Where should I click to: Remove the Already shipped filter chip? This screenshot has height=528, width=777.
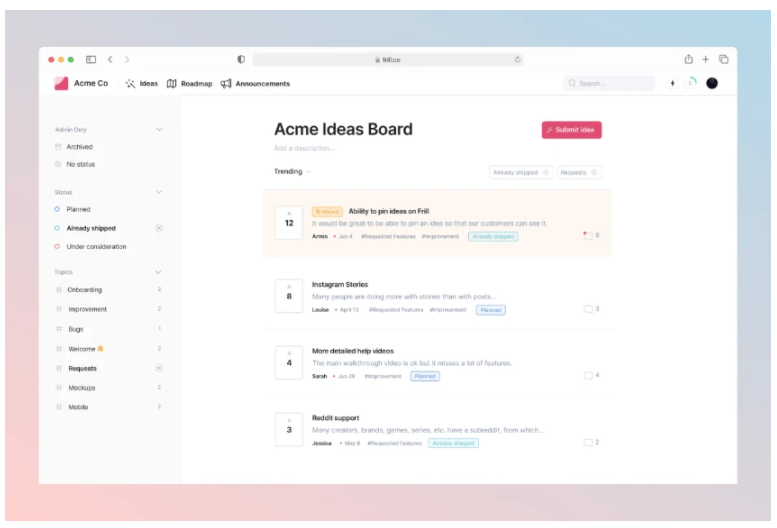click(545, 172)
